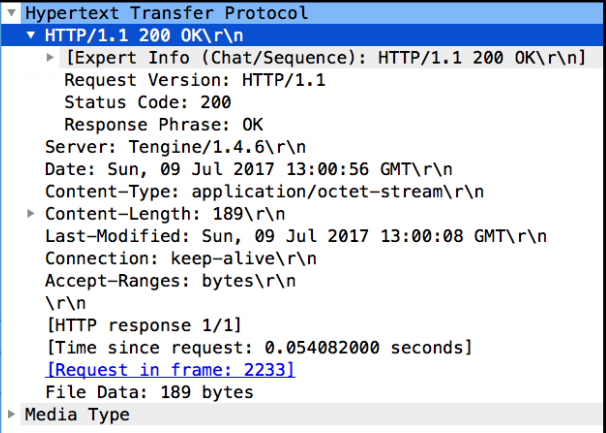Expand the Media Type section
Image resolution: width=606 pixels, height=433 pixels.
point(11,414)
